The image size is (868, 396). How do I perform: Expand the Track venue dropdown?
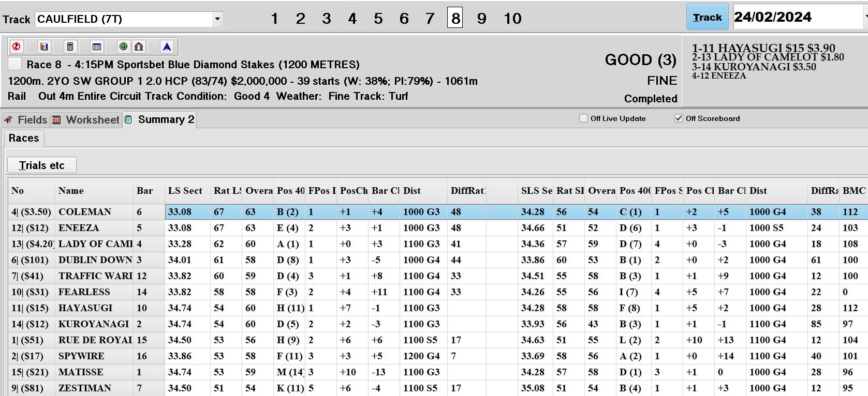(x=217, y=19)
